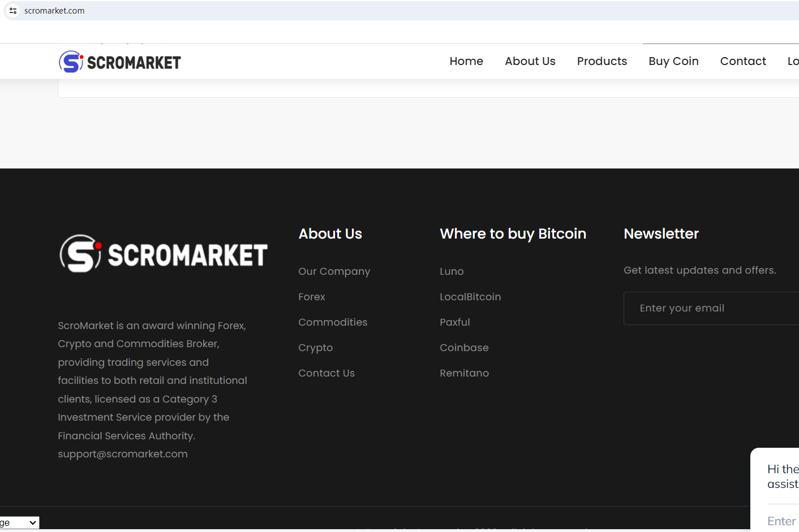Screen dimensions: 799x532
Task: Open the Commodities footer link
Action: [333, 322]
